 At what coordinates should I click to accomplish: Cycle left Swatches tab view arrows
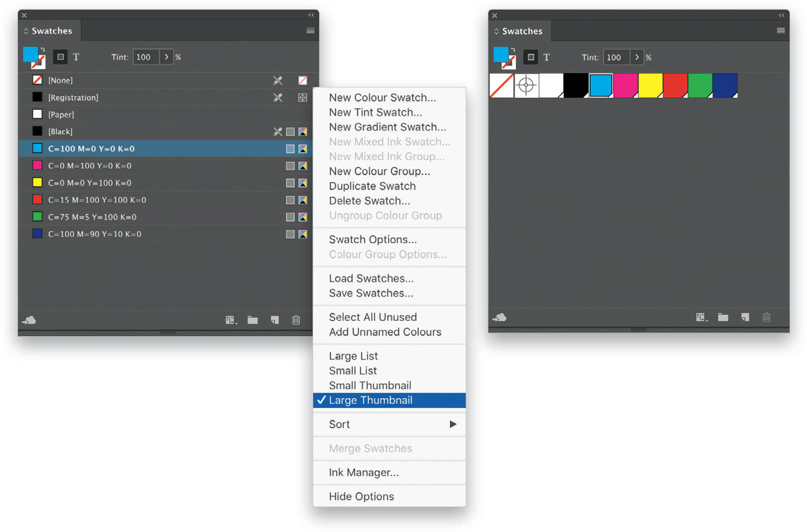point(26,31)
